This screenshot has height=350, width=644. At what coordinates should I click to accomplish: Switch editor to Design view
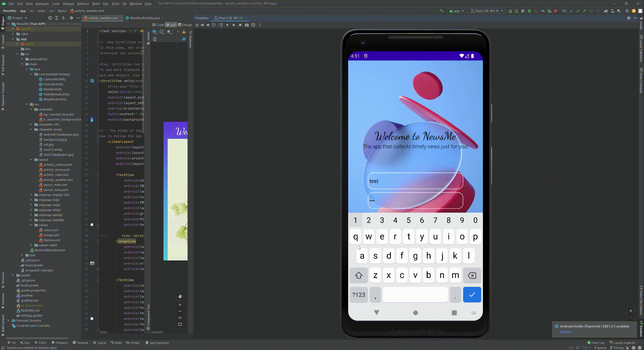pyautogui.click(x=185, y=25)
